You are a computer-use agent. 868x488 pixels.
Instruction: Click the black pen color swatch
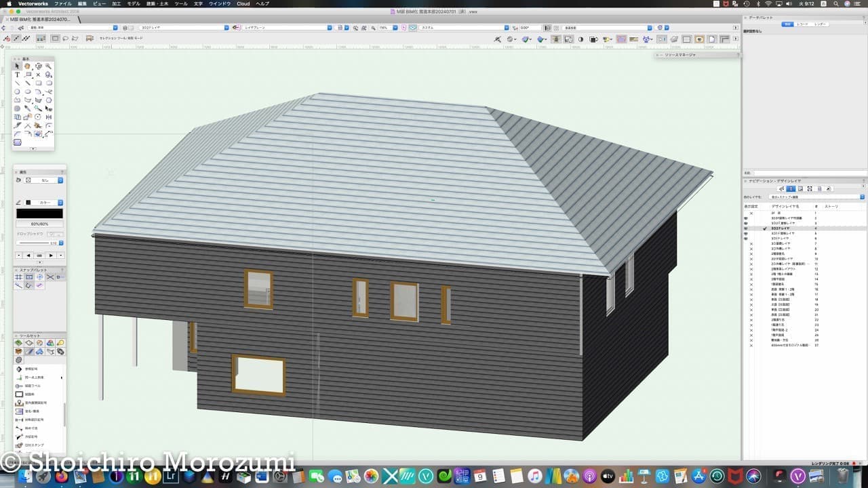(39, 213)
